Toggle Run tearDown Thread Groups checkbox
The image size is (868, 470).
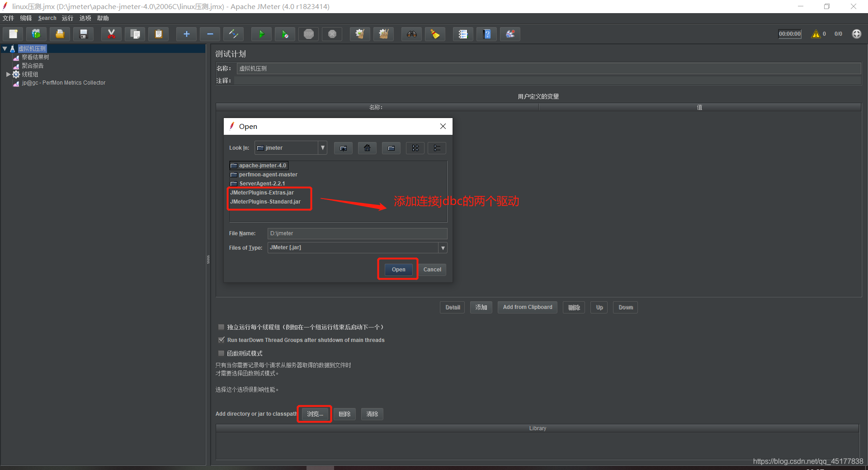pyautogui.click(x=222, y=340)
